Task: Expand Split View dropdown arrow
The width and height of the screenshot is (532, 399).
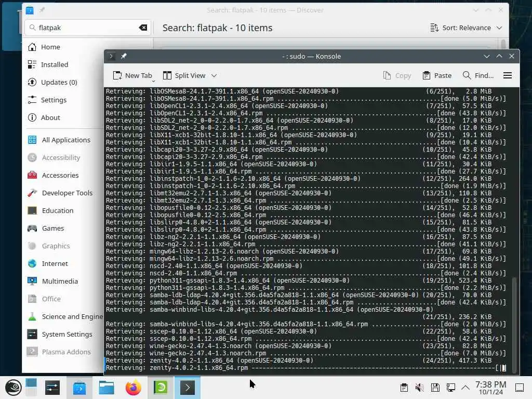Action: 214,76
